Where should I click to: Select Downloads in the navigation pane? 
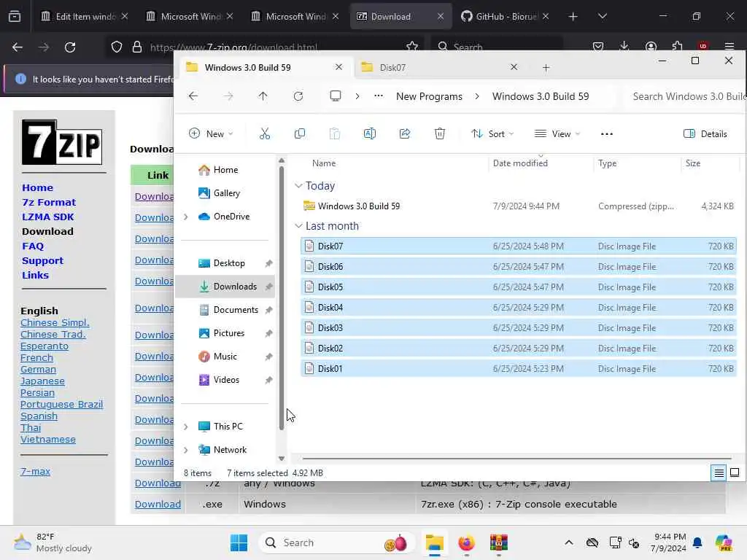pyautogui.click(x=225, y=286)
